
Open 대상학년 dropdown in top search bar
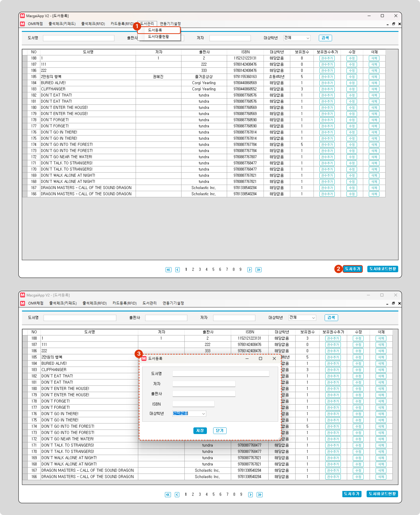[308, 38]
